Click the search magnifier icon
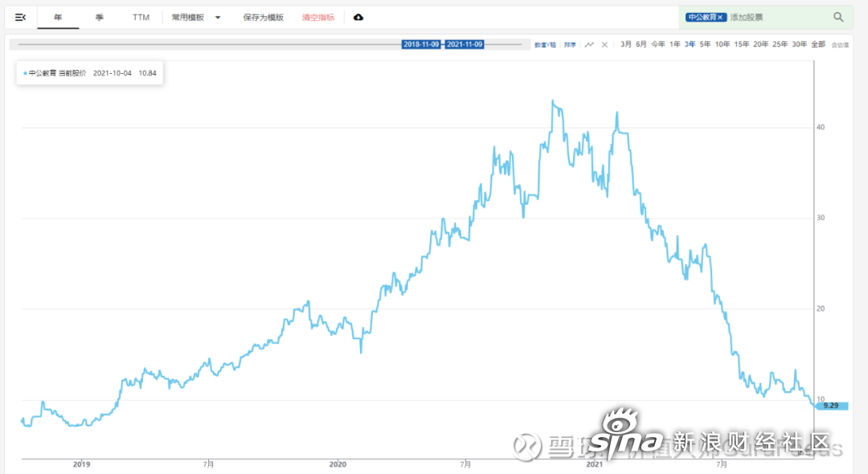The width and height of the screenshot is (868, 474). click(838, 17)
